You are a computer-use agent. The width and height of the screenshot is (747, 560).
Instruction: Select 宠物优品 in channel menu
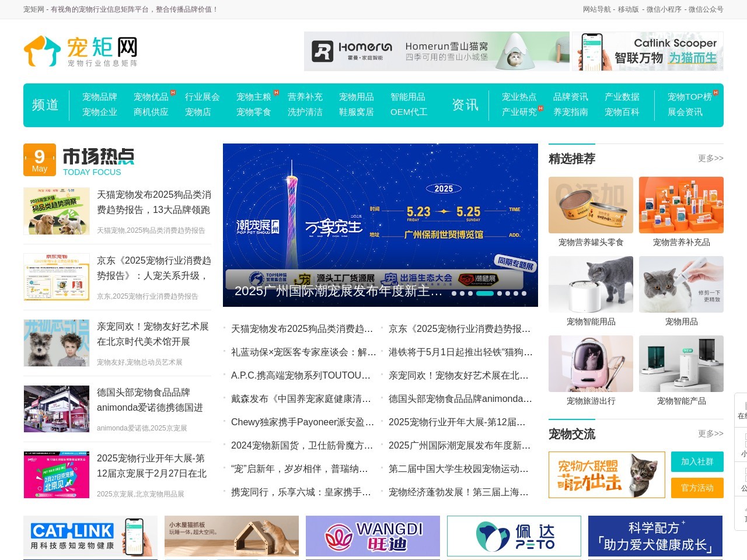tap(151, 97)
